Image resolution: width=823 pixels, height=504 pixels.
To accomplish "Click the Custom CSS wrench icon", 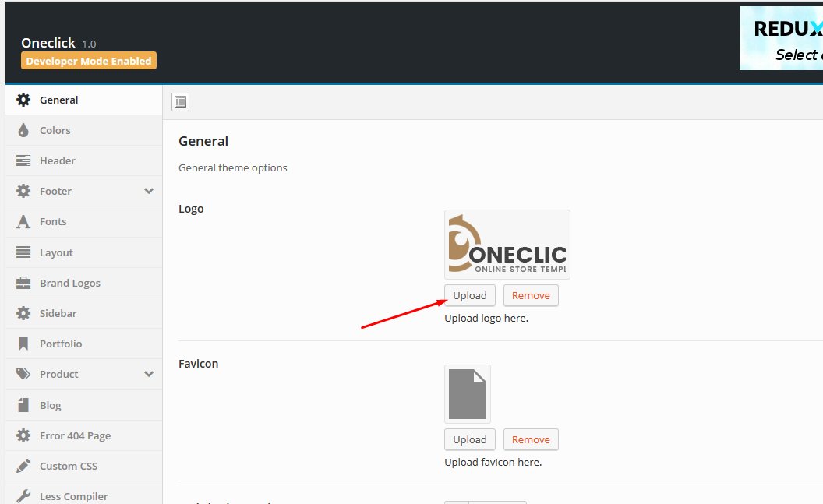I will [x=24, y=465].
